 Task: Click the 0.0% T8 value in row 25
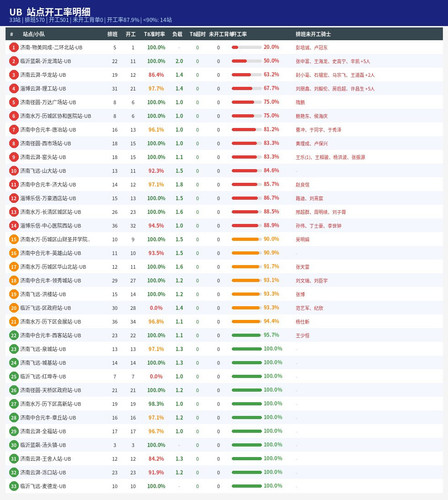156,376
